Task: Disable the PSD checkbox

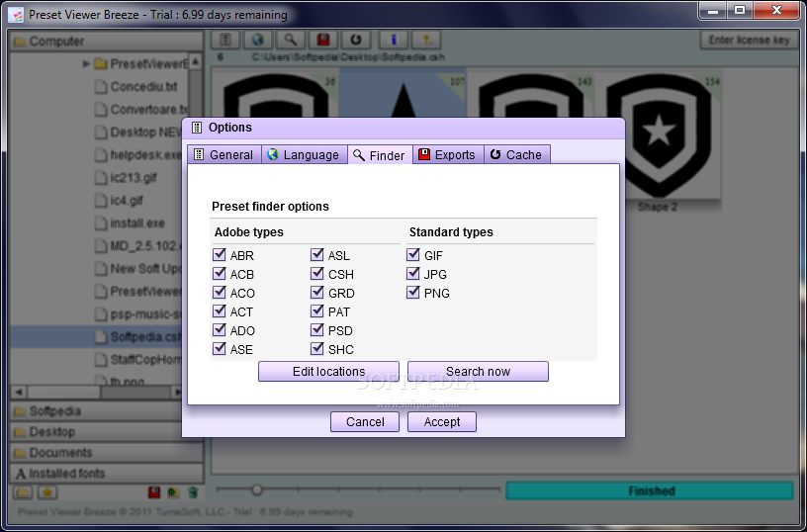Action: tap(317, 330)
